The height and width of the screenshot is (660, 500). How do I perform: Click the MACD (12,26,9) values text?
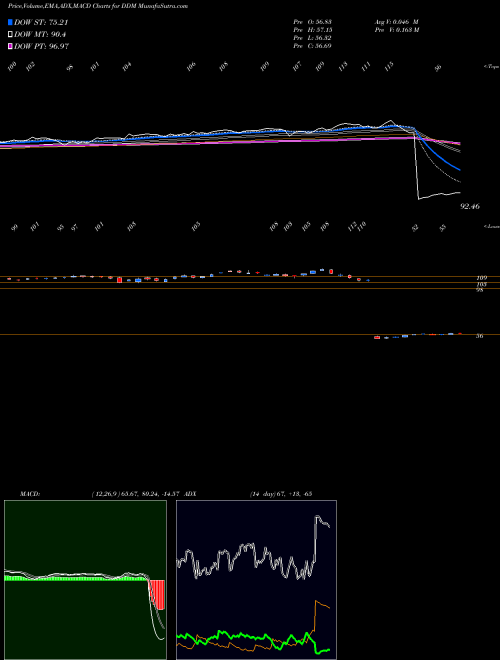tap(136, 493)
